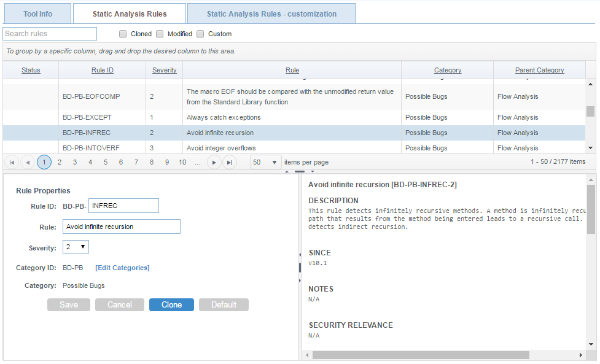Select the BD-PB-EOFCOMP rule row
The image size is (600, 364).
coord(294,97)
